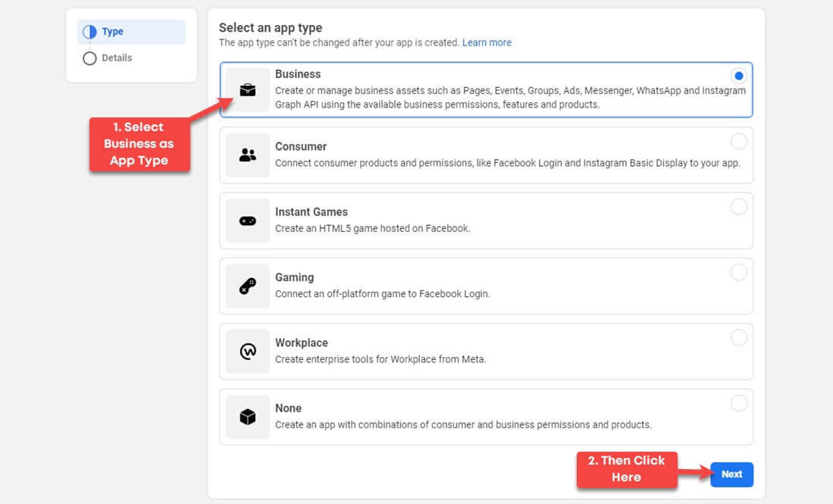Screen dimensions: 833x504
Task: Click the Instant Games title text
Action: click(312, 211)
